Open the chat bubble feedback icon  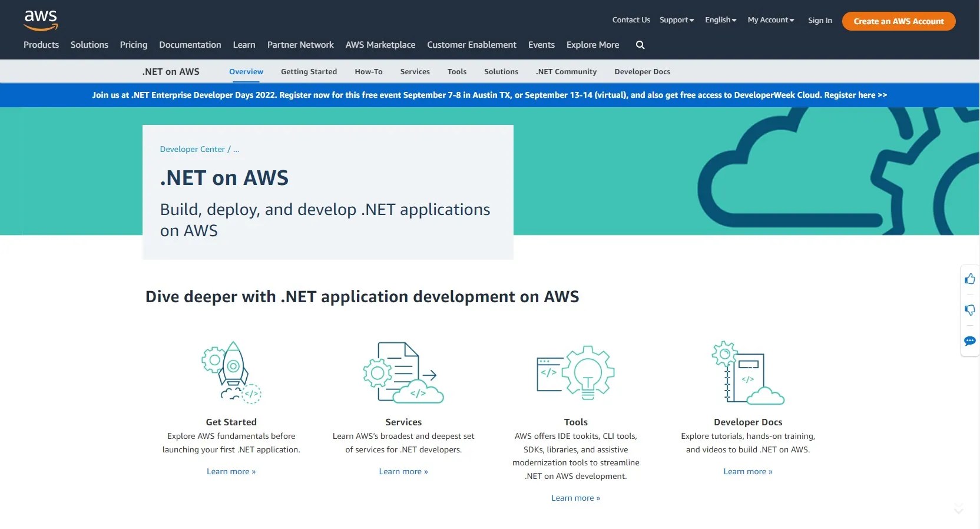click(x=970, y=341)
